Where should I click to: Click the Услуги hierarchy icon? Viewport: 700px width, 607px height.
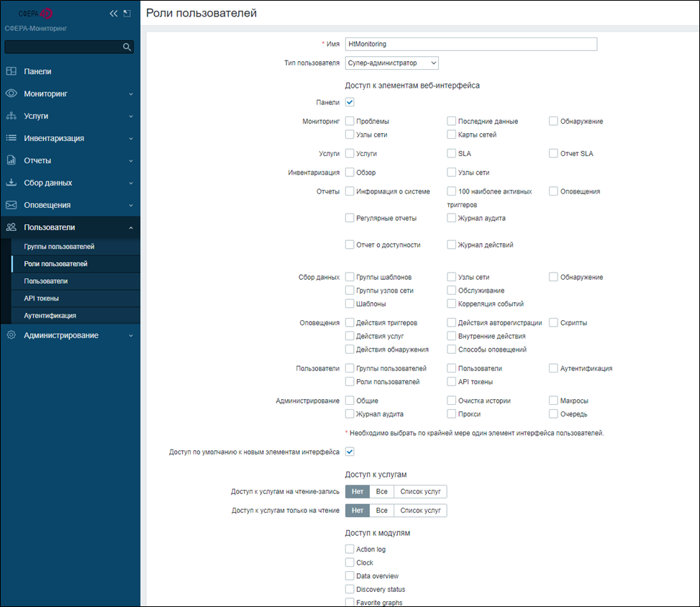pyautogui.click(x=12, y=117)
